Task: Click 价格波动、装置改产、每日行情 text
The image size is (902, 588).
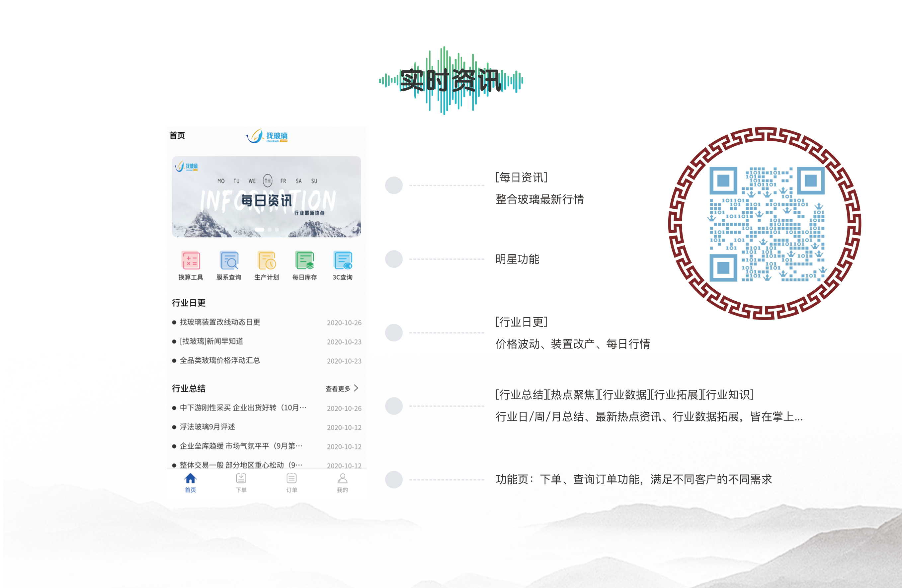Action: [573, 344]
